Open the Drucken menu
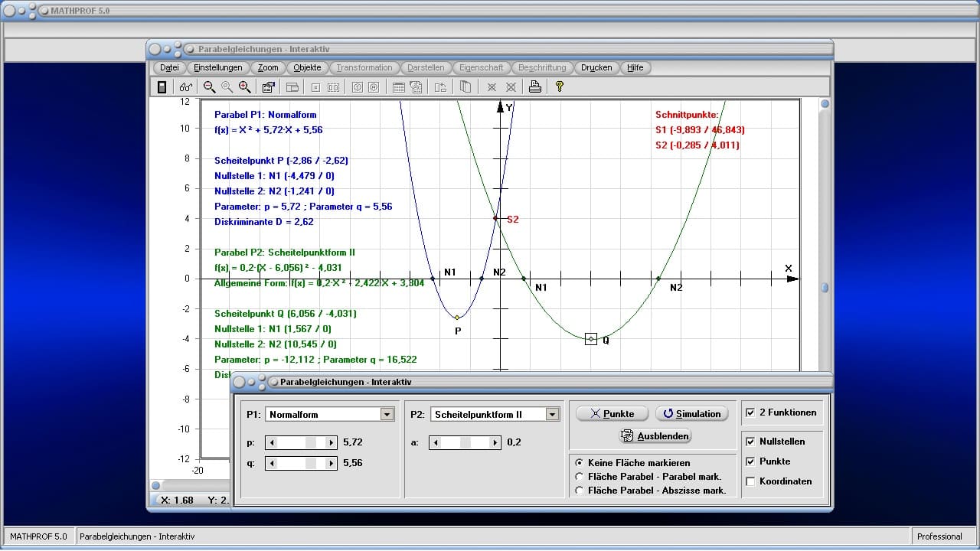This screenshot has height=551, width=980. click(596, 67)
